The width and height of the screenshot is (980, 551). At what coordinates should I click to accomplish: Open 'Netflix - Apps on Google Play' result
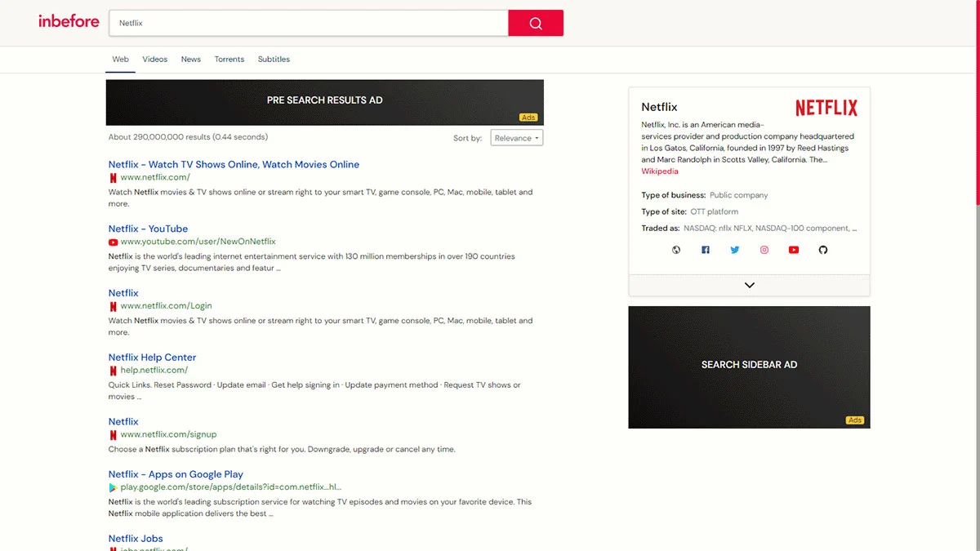click(176, 474)
